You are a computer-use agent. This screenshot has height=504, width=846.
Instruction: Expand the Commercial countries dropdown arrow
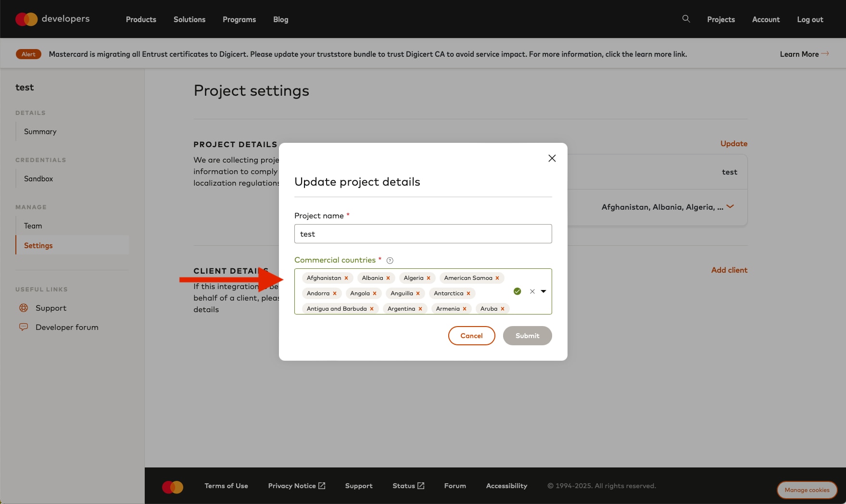click(543, 291)
